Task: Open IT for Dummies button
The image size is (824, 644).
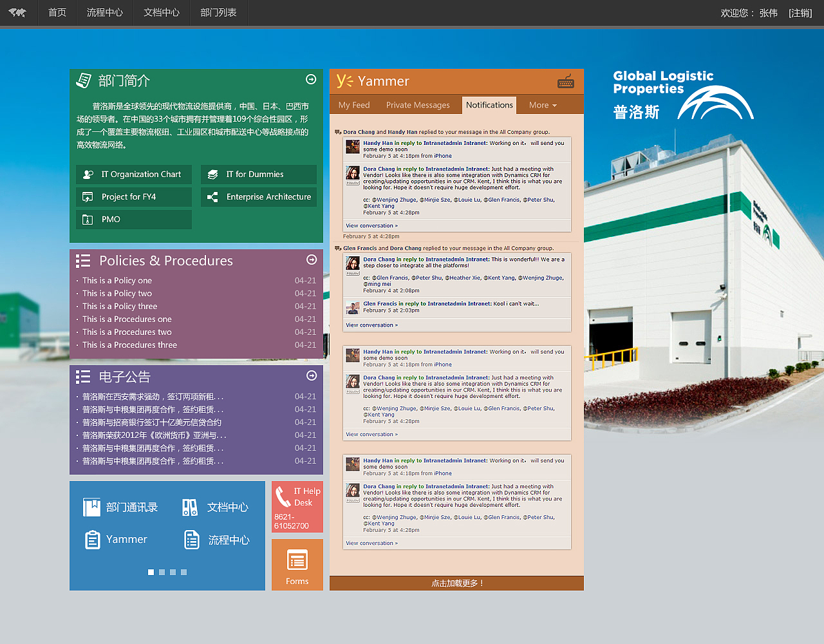Action: click(x=259, y=175)
